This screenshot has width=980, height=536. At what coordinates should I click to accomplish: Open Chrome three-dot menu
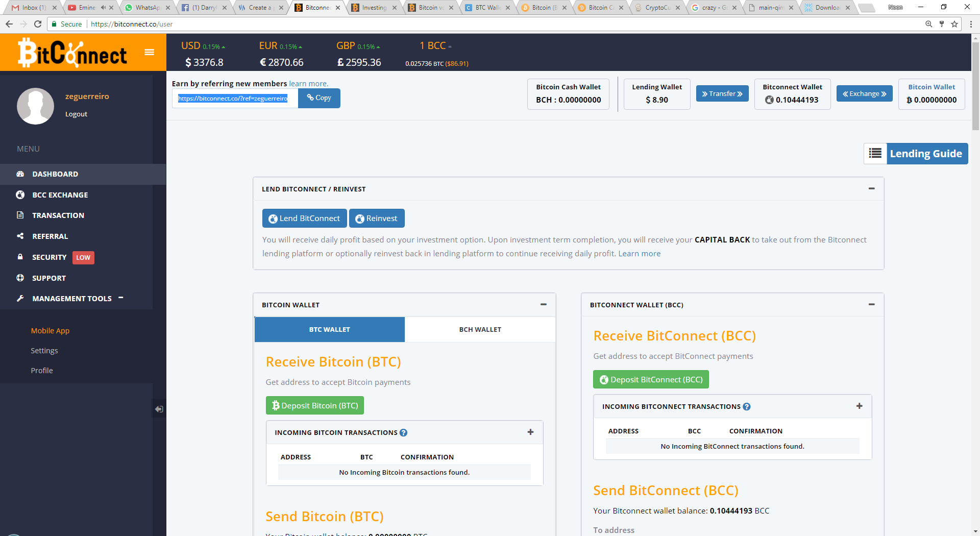tap(971, 24)
